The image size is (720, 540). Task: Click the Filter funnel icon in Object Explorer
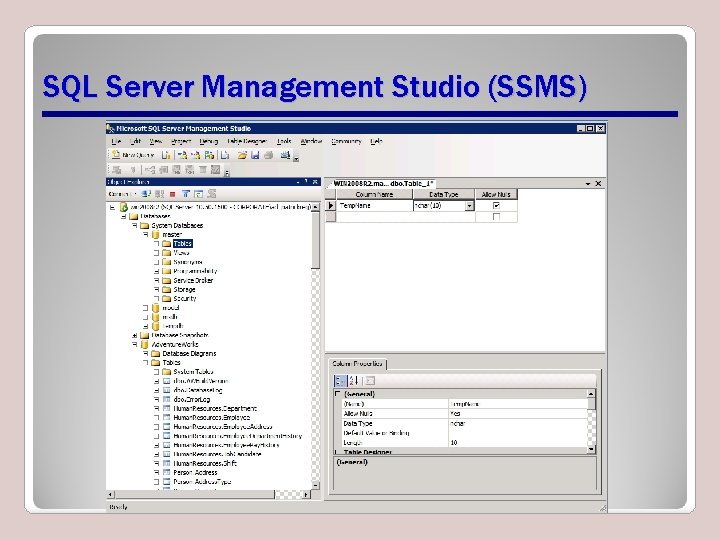coord(186,194)
